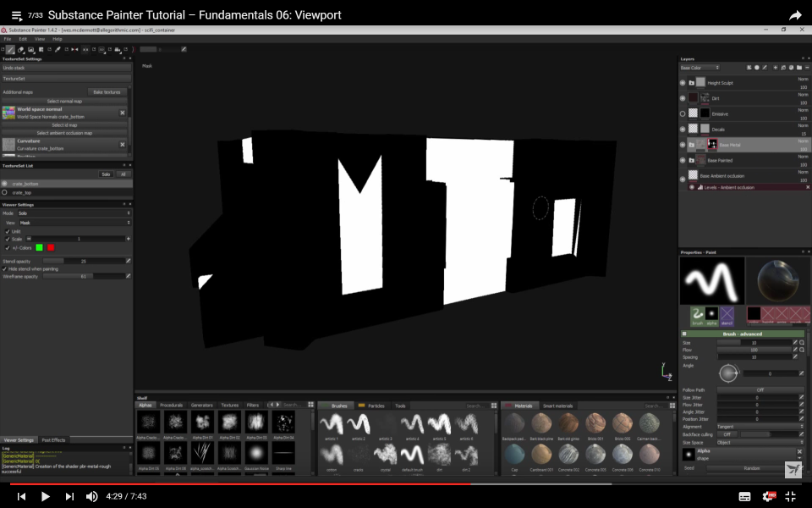Toggle the +/- Colors checkbox
The height and width of the screenshot is (508, 812).
(x=8, y=248)
